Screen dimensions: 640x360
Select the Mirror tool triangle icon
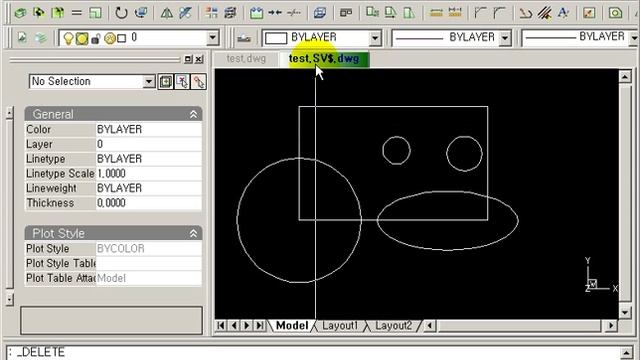point(167,13)
